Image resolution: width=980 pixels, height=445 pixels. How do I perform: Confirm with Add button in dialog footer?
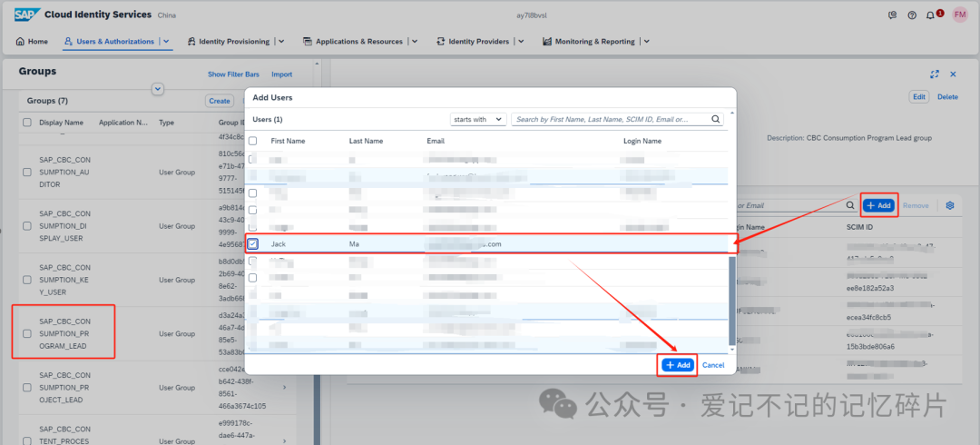[x=678, y=365]
